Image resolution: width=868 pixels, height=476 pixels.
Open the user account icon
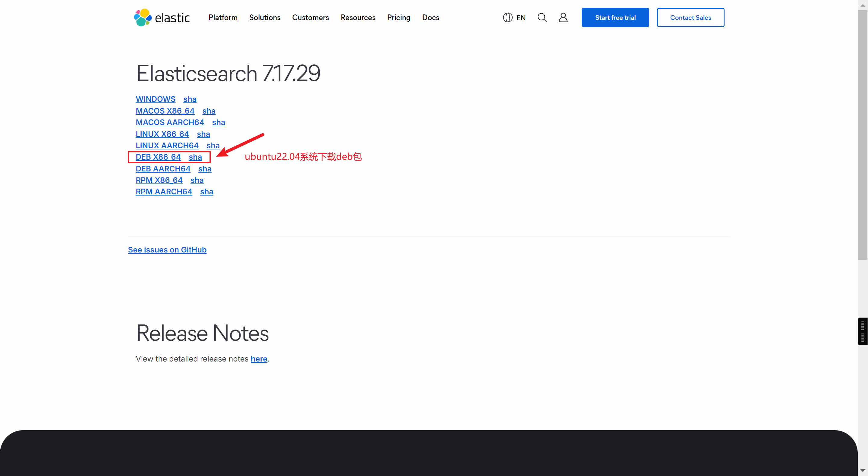(563, 17)
